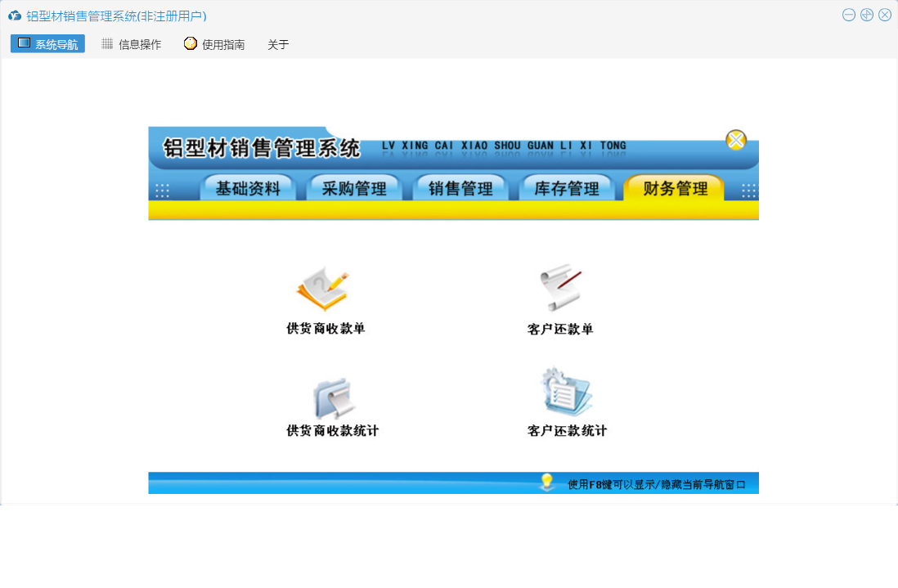Screen dimensions: 898x588
Task: Switch to the 库存管理 tab
Action: click(567, 188)
